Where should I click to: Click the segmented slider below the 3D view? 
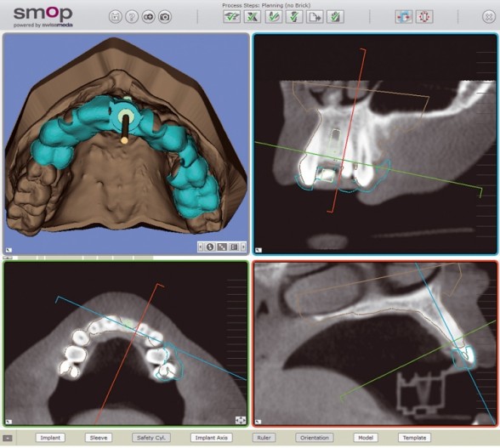(78, 258)
